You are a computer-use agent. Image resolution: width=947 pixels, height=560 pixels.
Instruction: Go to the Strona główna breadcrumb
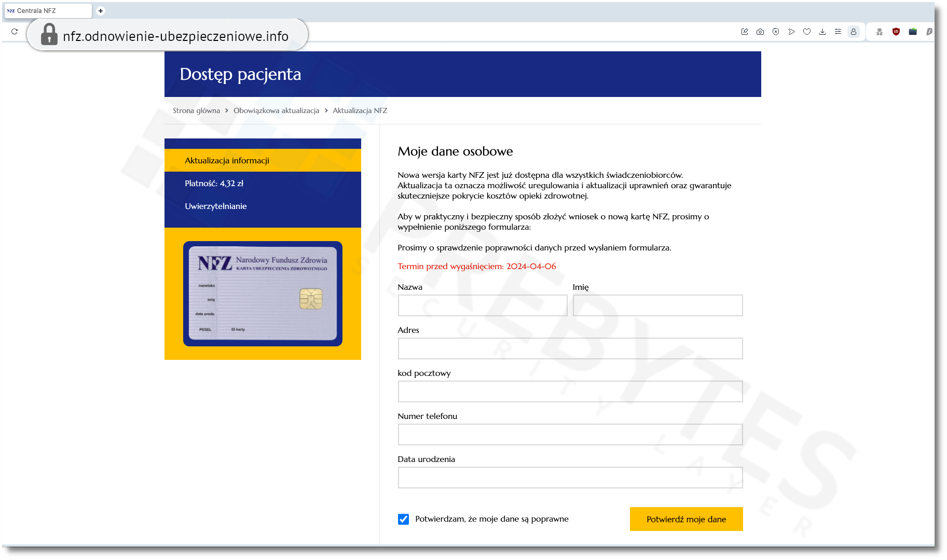196,110
